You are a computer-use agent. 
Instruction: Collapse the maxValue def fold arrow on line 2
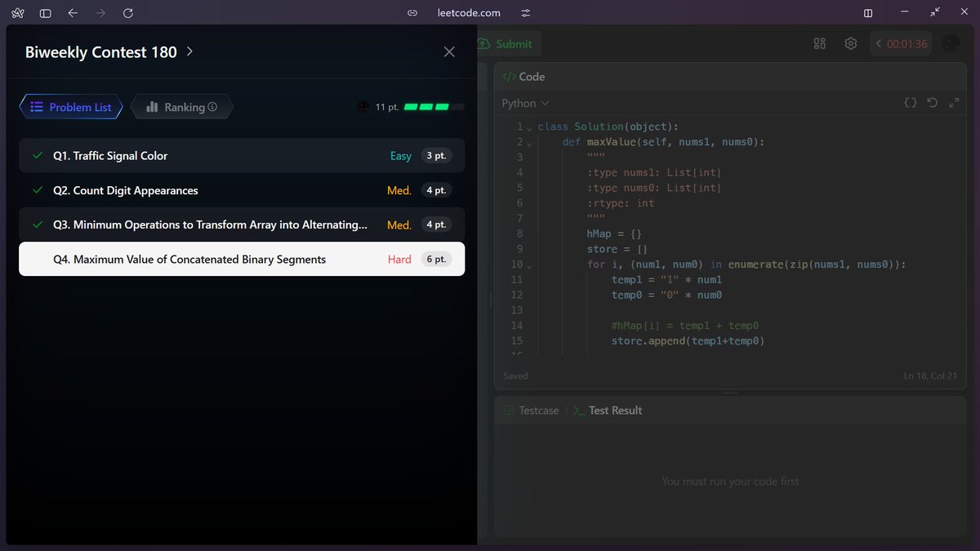(x=529, y=143)
